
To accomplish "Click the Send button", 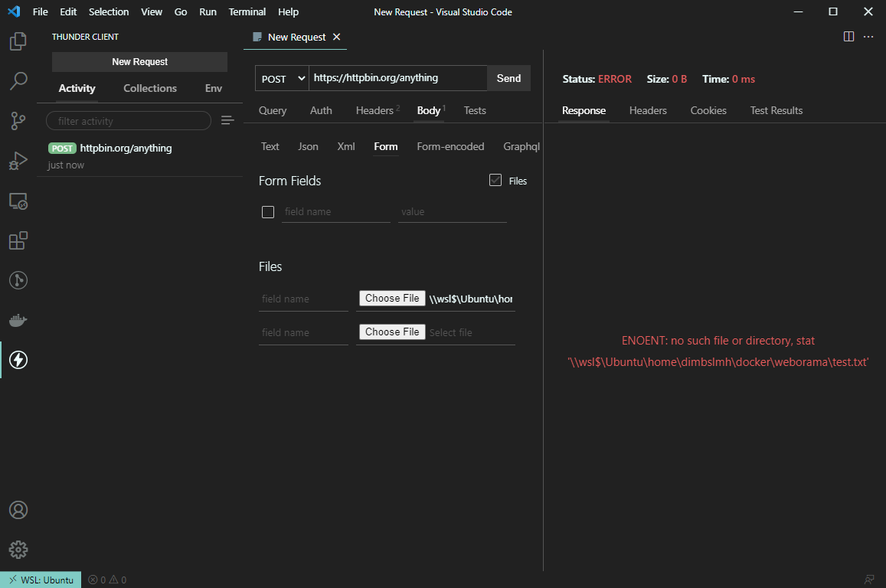I will [508, 77].
